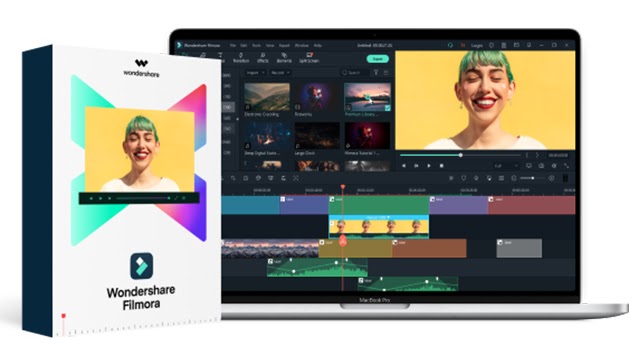This screenshot has width=640, height=360.
Task: Click the Stop button under the preview
Action: [441, 166]
